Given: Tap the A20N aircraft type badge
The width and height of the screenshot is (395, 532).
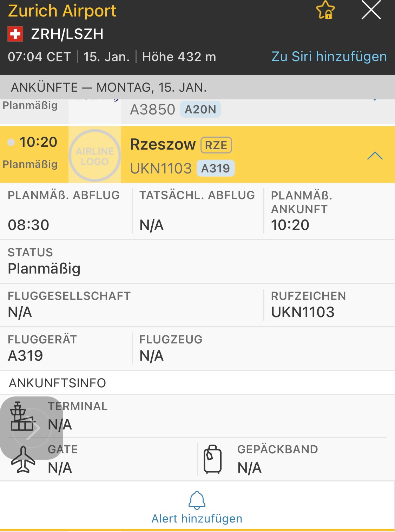Looking at the screenshot, I should [200, 110].
